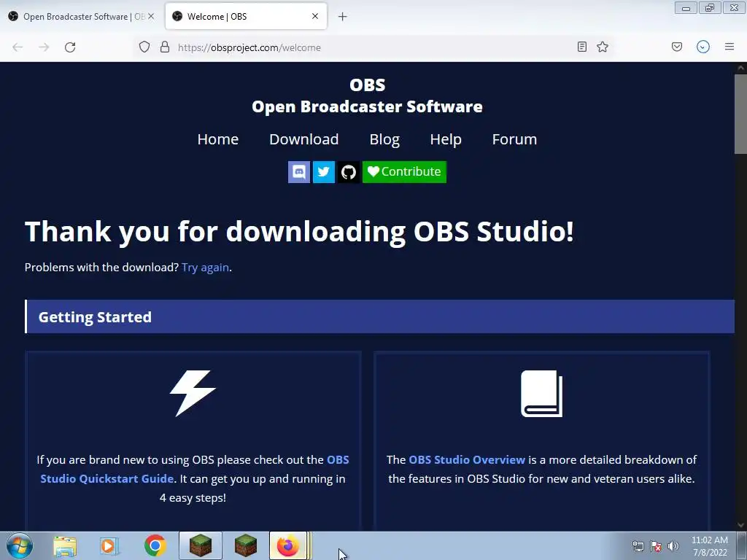747x560 pixels.
Task: Open Google Chrome from the taskbar
Action: click(155, 545)
